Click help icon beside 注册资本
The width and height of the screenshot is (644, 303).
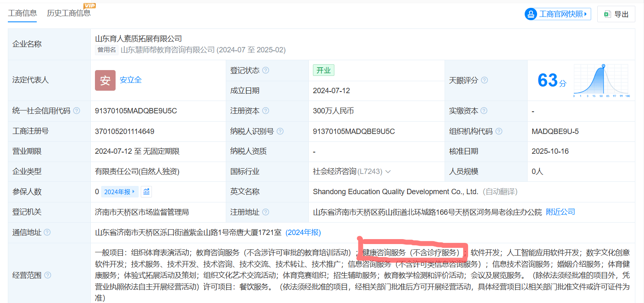point(266,111)
